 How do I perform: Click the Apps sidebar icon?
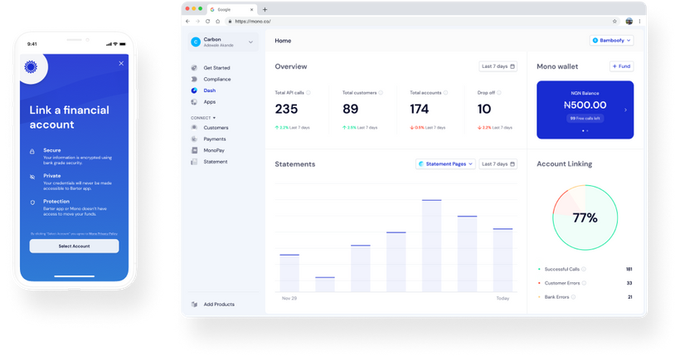click(x=194, y=102)
